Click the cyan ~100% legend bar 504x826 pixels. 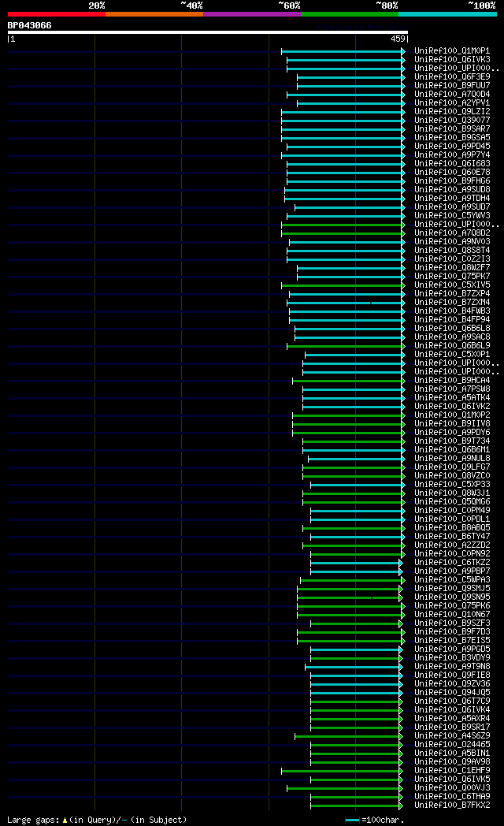(x=448, y=14)
